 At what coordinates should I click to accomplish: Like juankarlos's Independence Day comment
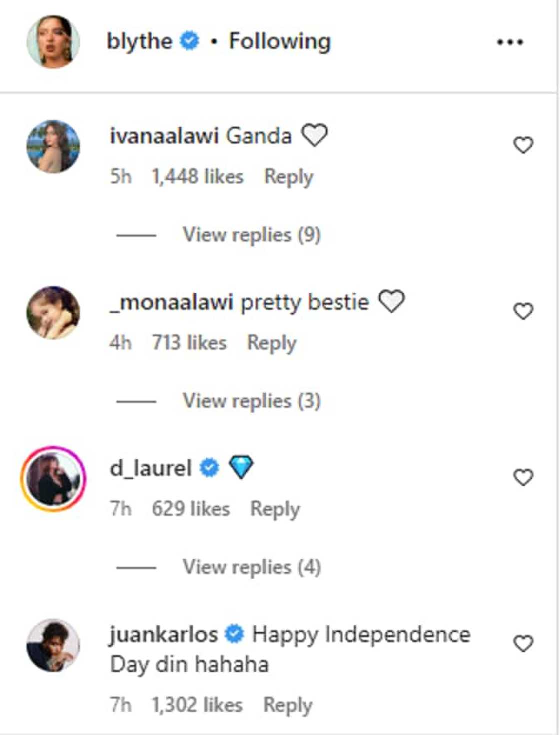click(523, 643)
